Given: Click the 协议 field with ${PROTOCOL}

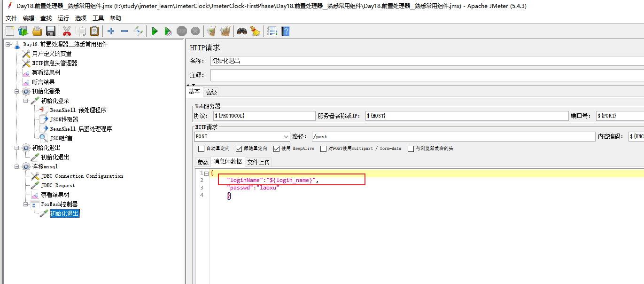Looking at the screenshot, I should pyautogui.click(x=264, y=116).
